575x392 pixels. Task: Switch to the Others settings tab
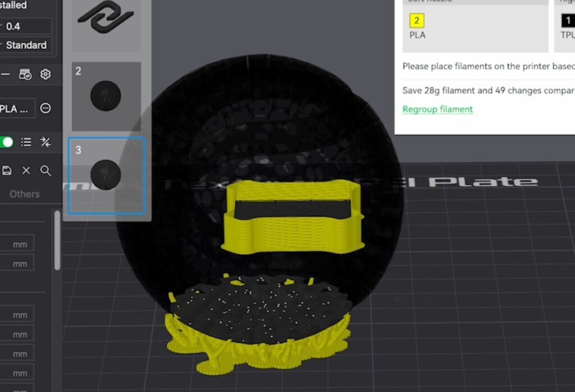click(x=25, y=194)
